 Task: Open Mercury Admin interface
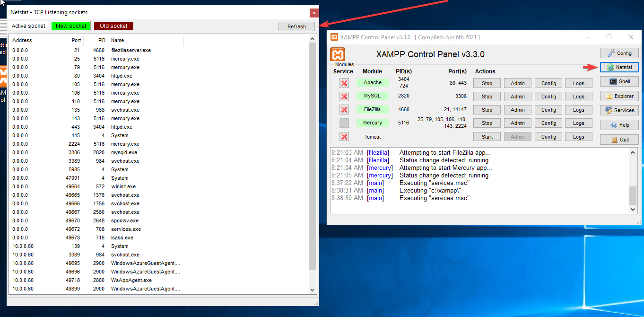coord(518,123)
